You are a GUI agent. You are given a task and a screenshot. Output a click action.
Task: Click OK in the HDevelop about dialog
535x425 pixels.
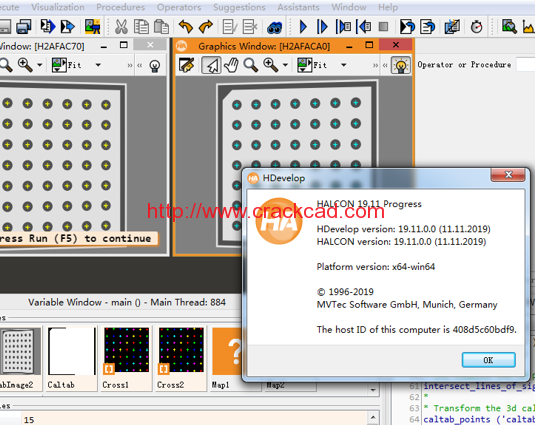coord(488,360)
